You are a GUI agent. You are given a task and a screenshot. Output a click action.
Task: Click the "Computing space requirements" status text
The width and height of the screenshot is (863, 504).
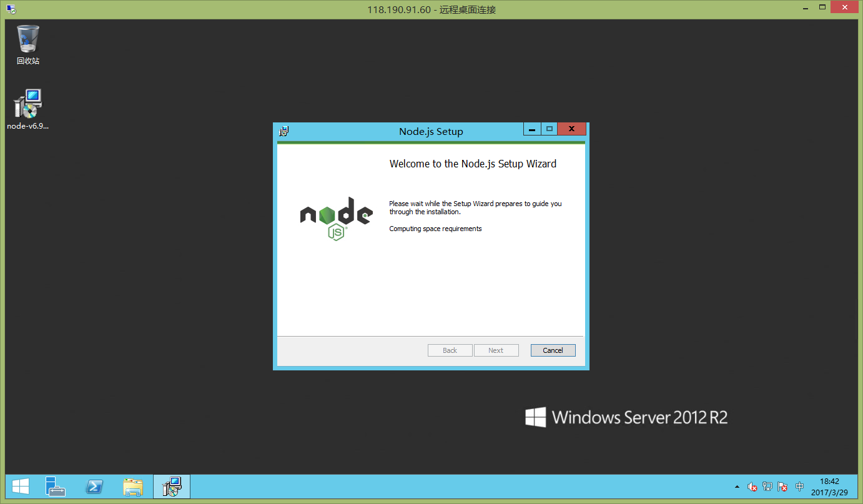pyautogui.click(x=435, y=229)
